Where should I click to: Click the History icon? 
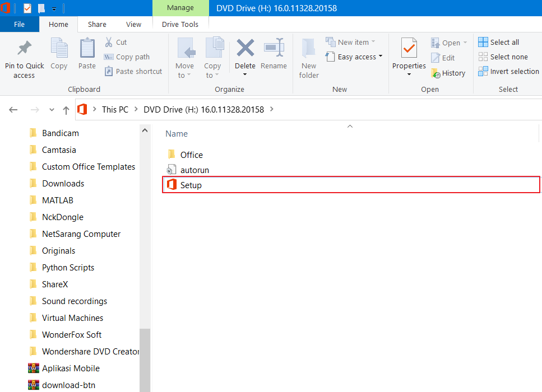click(x=436, y=73)
